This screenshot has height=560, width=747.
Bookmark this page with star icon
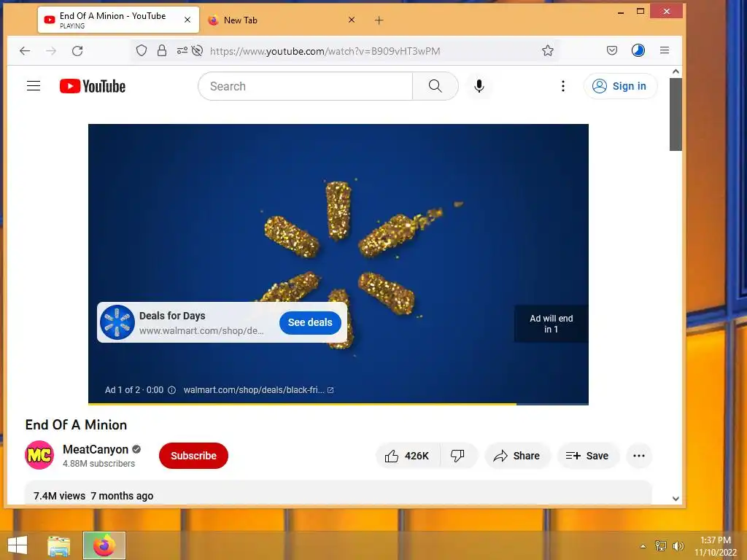point(548,50)
